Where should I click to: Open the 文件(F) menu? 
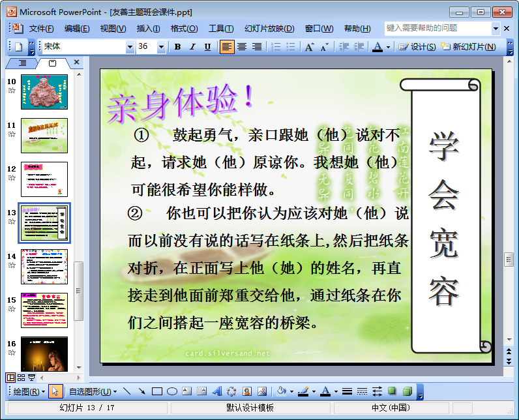pos(41,29)
